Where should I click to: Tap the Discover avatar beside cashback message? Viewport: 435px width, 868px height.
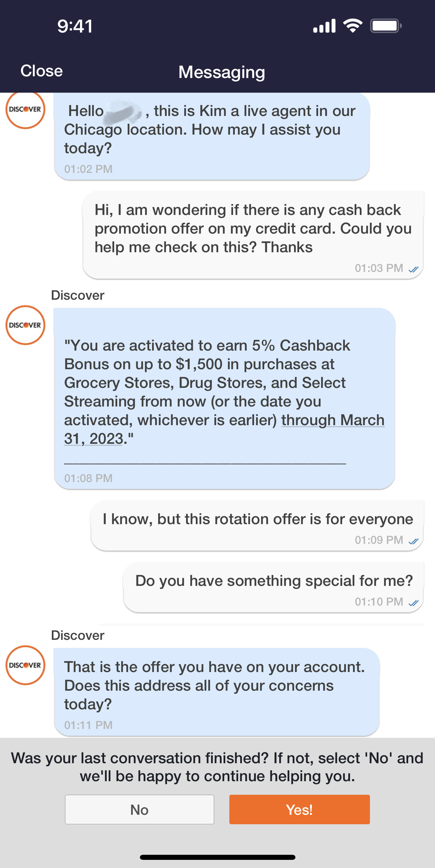[x=25, y=325]
